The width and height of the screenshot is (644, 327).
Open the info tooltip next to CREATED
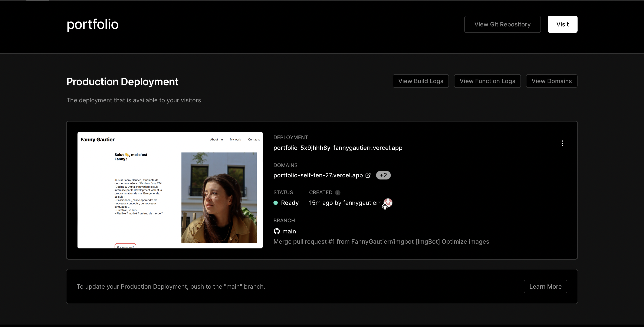click(338, 193)
